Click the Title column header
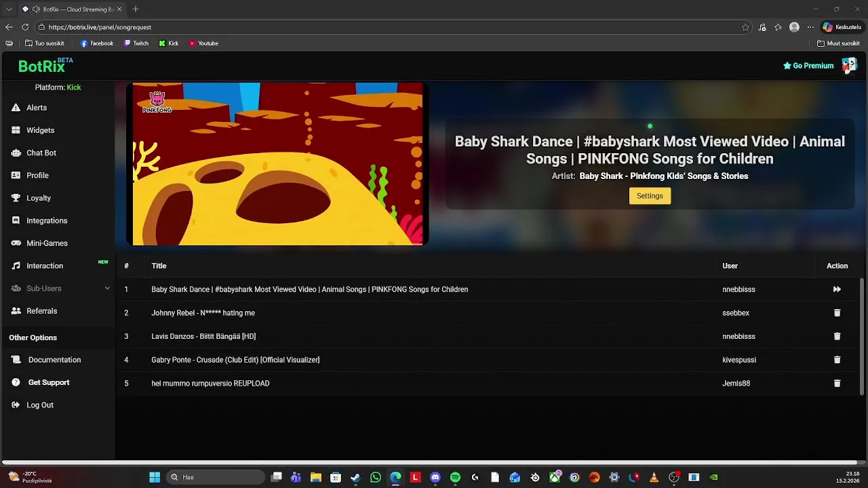Screen dimensions: 868x488 [x=159, y=266]
